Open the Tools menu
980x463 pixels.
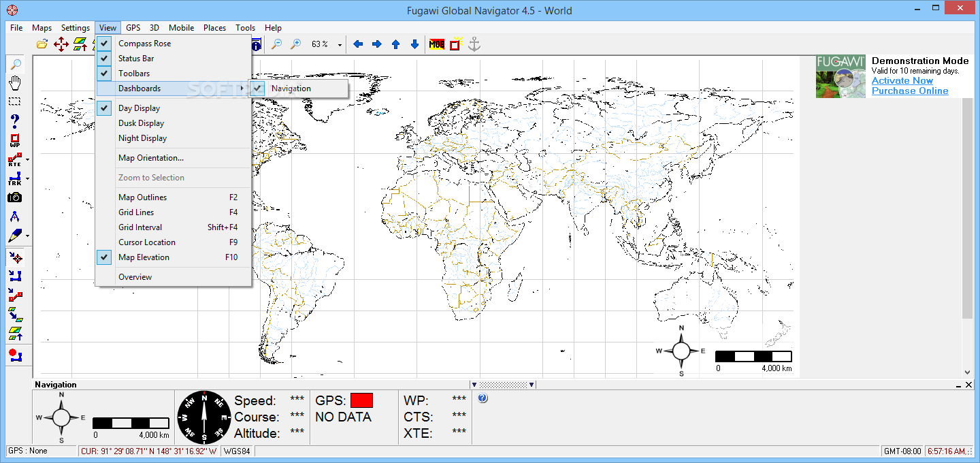coord(246,28)
